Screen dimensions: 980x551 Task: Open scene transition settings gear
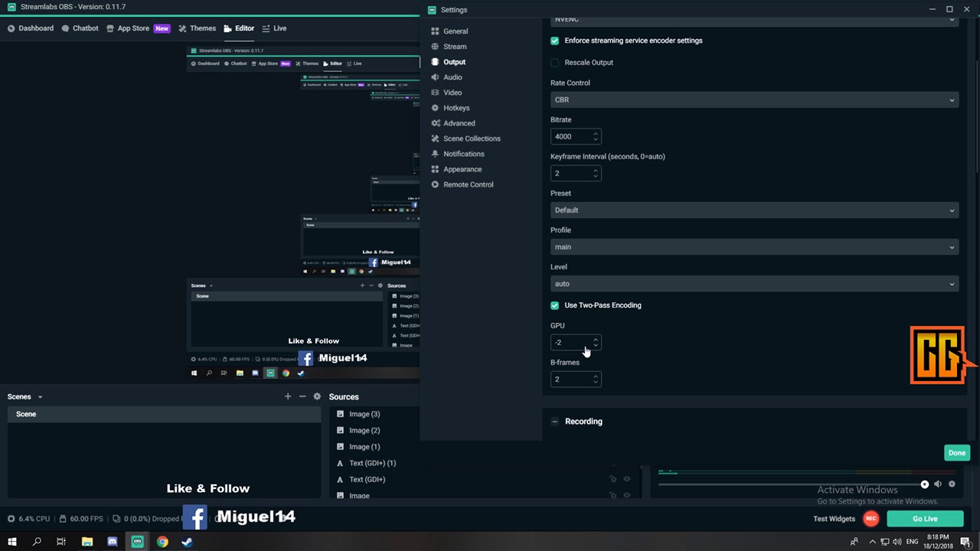click(x=317, y=396)
